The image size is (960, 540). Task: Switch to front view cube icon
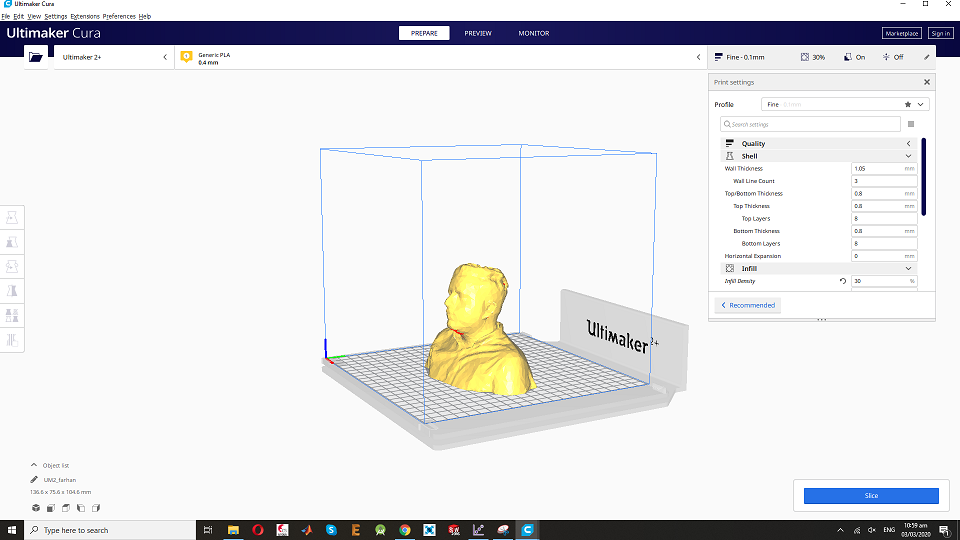[51, 508]
